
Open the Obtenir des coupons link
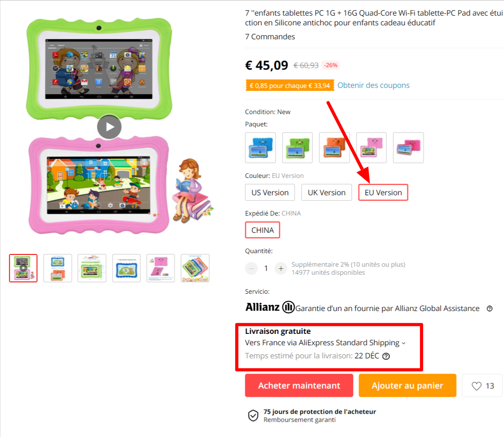[373, 85]
